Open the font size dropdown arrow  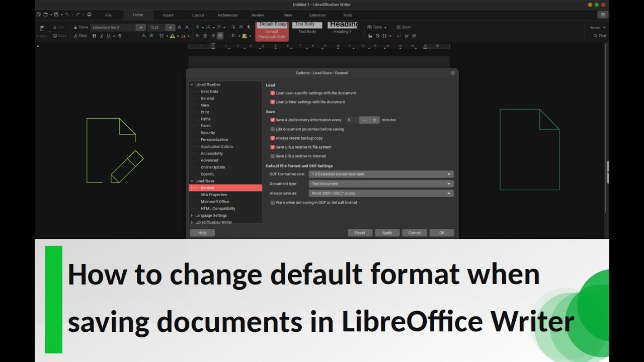point(171,27)
